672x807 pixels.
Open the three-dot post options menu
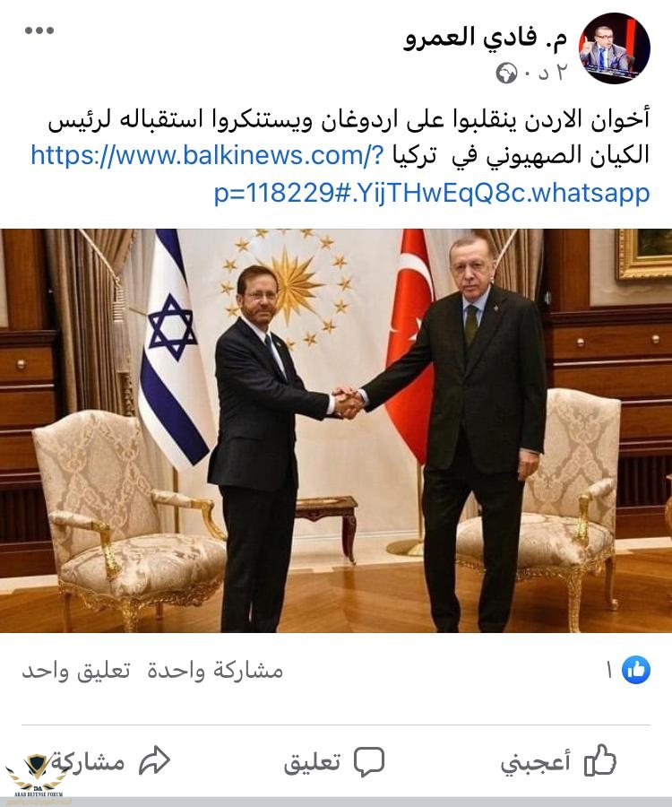click(39, 30)
